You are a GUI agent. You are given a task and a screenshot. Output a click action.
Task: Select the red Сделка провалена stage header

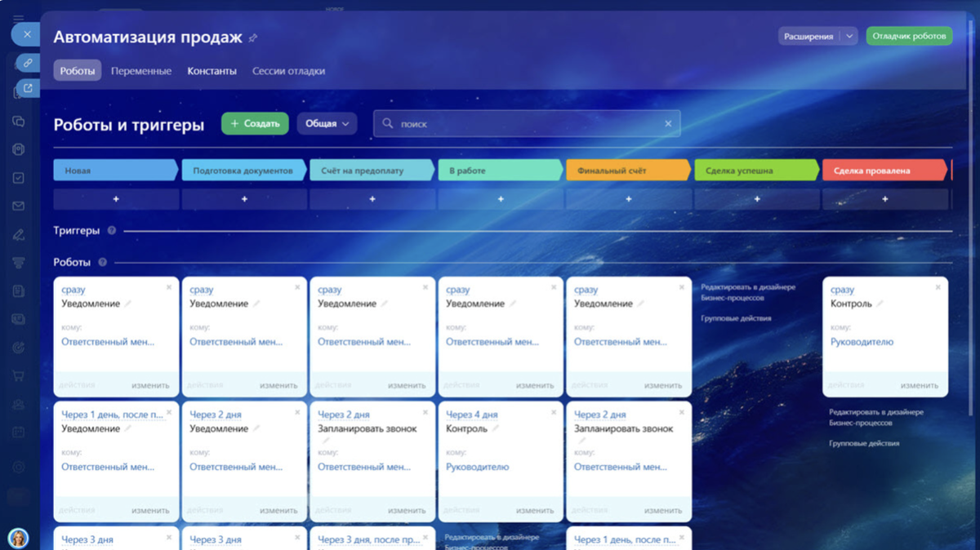point(885,171)
